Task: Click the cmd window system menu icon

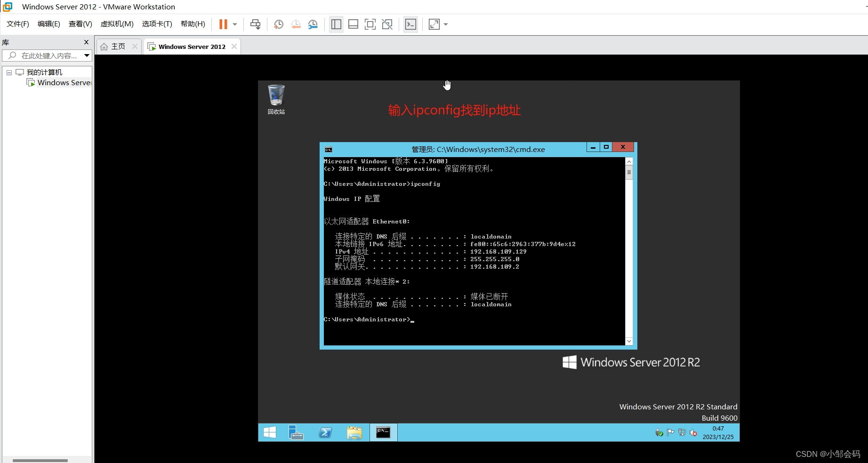Action: (329, 150)
